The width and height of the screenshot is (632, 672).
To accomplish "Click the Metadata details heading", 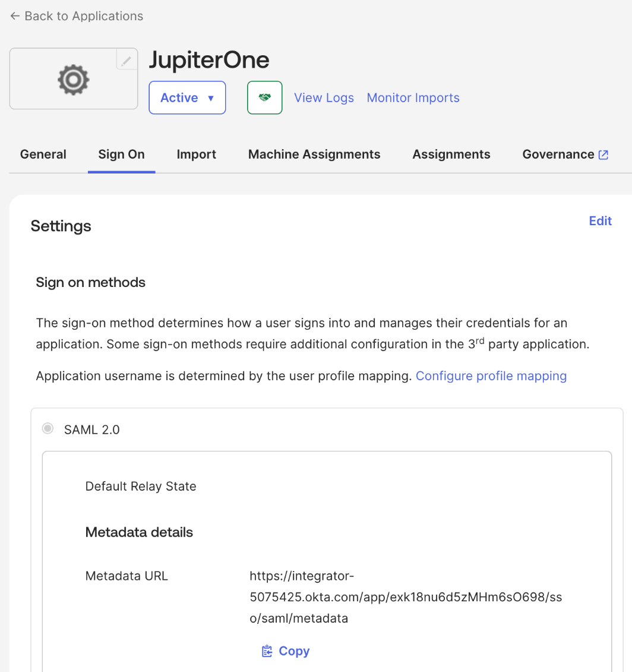I will click(139, 532).
